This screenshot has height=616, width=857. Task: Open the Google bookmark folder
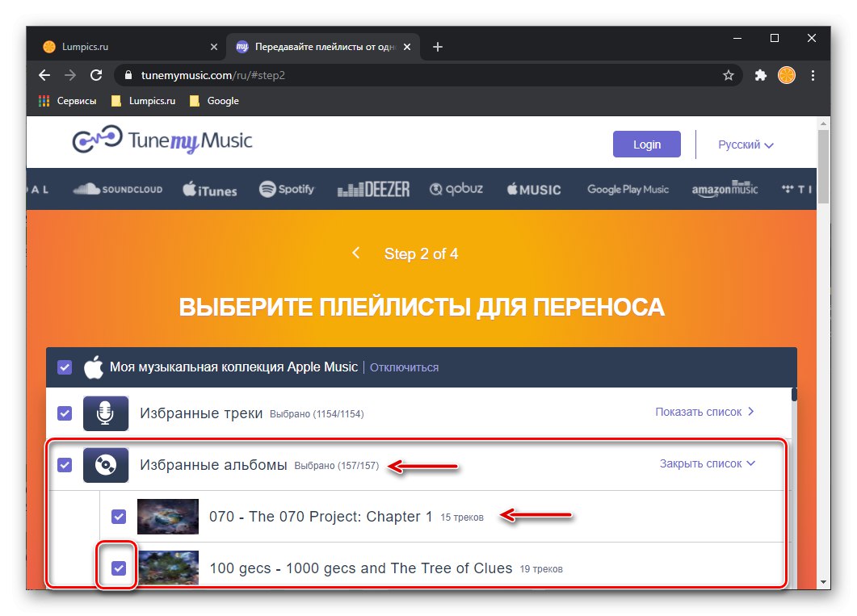(x=214, y=101)
